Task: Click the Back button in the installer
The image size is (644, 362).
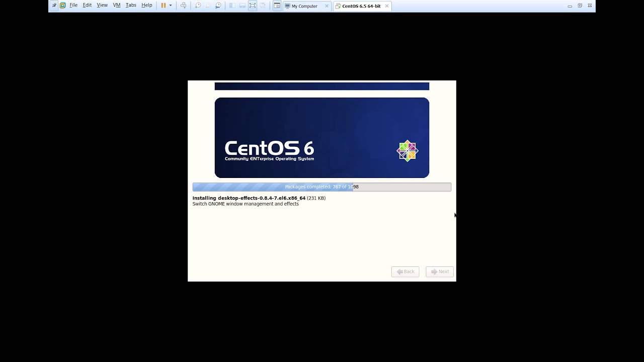Action: (x=405, y=271)
